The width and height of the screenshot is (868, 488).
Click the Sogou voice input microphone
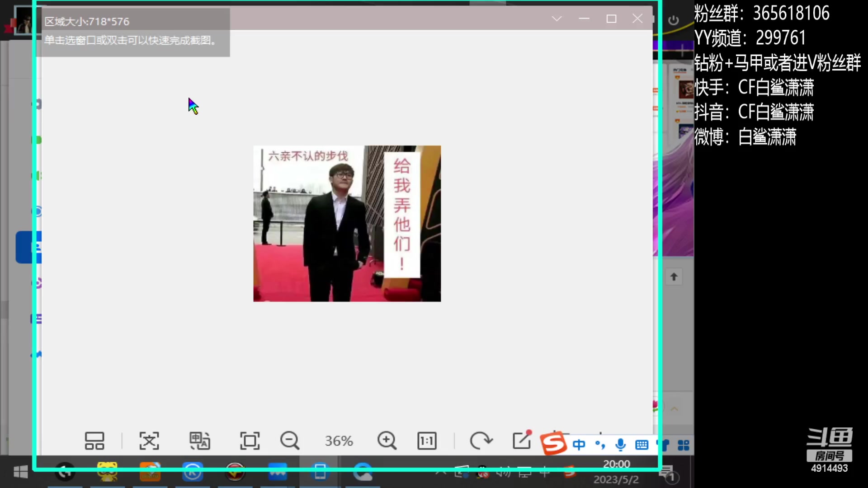coord(621,445)
